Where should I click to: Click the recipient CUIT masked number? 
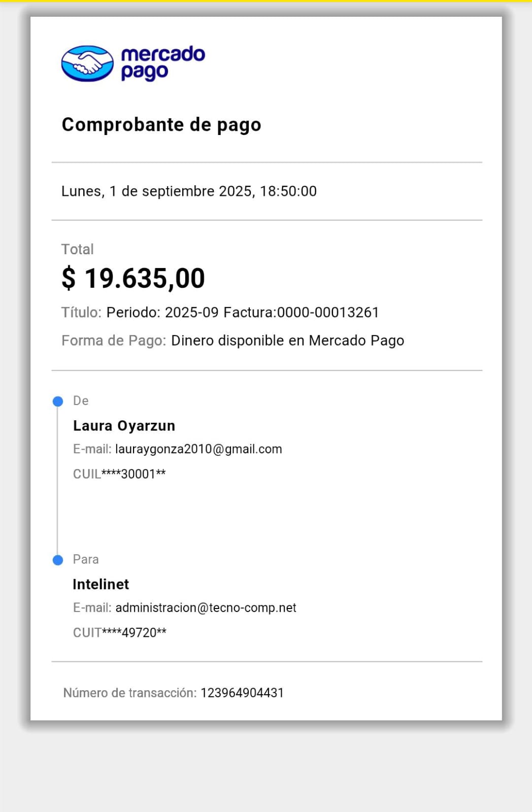120,633
